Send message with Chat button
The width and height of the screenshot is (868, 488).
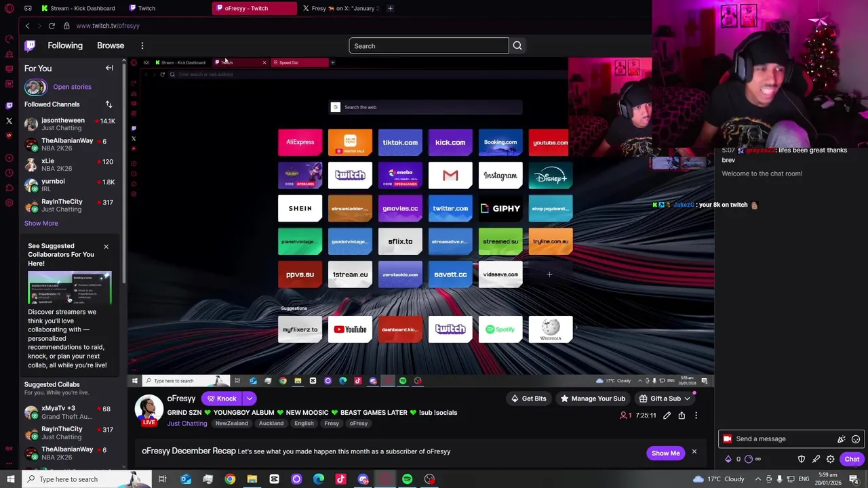click(852, 459)
